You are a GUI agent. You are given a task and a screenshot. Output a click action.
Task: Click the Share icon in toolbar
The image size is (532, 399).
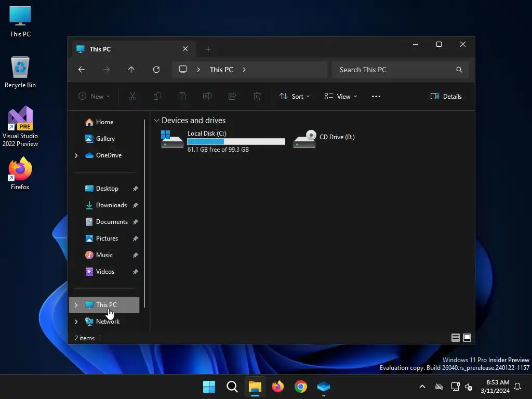click(x=232, y=96)
